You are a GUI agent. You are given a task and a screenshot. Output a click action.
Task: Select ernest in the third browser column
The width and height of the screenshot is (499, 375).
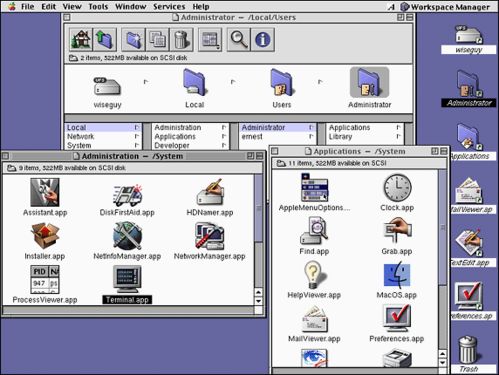[x=278, y=136]
